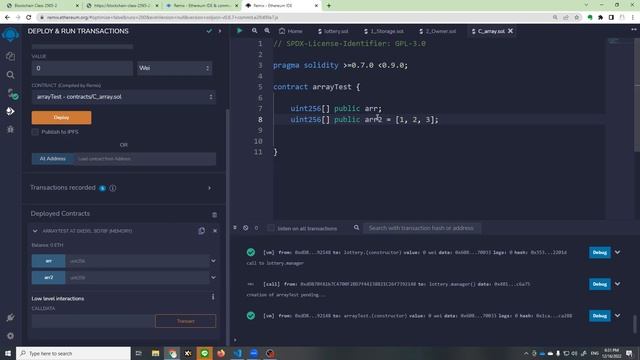This screenshot has width=640, height=360.
Task: Focus the VALUE amount input field
Action: click(x=82, y=68)
